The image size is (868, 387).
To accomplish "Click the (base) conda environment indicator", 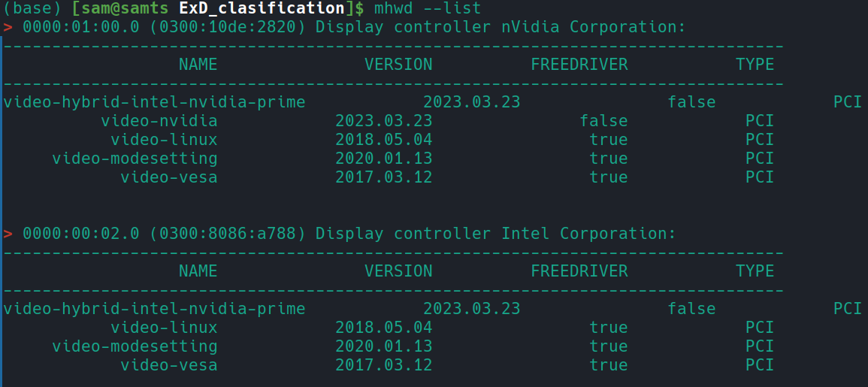I will (32, 8).
